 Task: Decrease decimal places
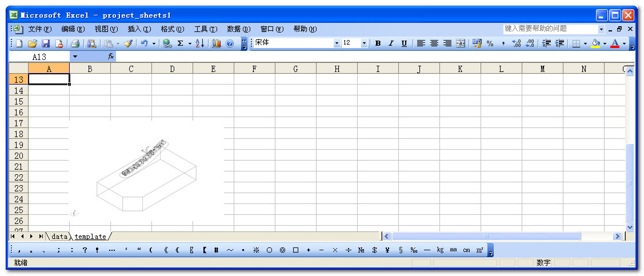530,43
